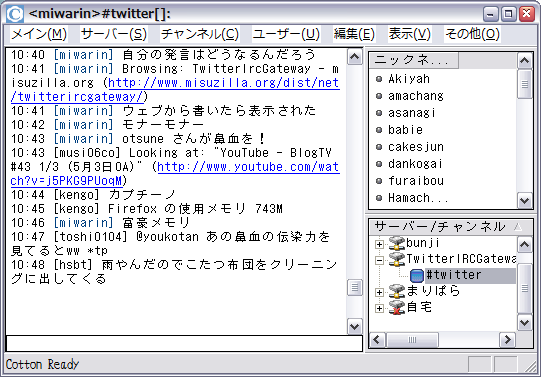Viewport: 541px width, 377px height.
Task: Select the TwitterIRCGateway server label
Action: point(461,259)
